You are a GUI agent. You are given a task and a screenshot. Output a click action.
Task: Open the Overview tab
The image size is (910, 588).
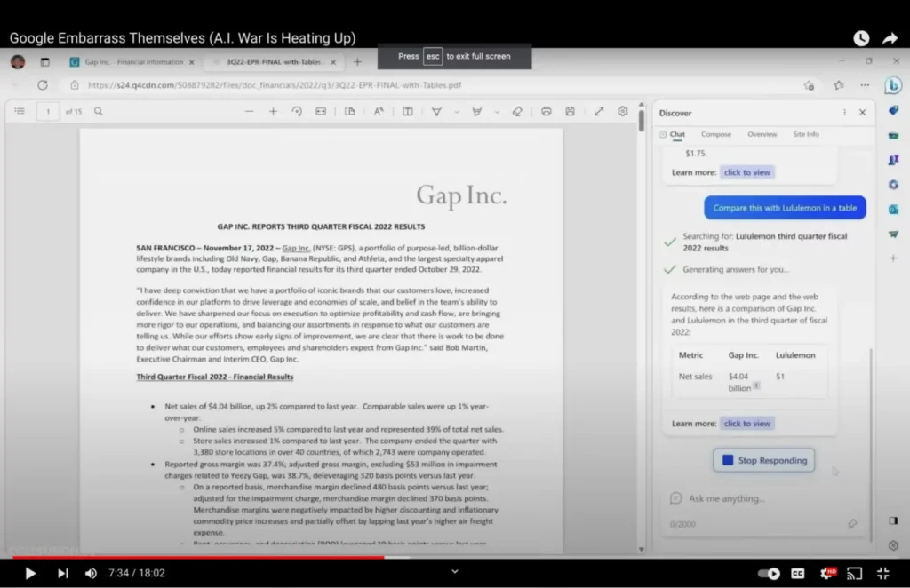coord(762,134)
